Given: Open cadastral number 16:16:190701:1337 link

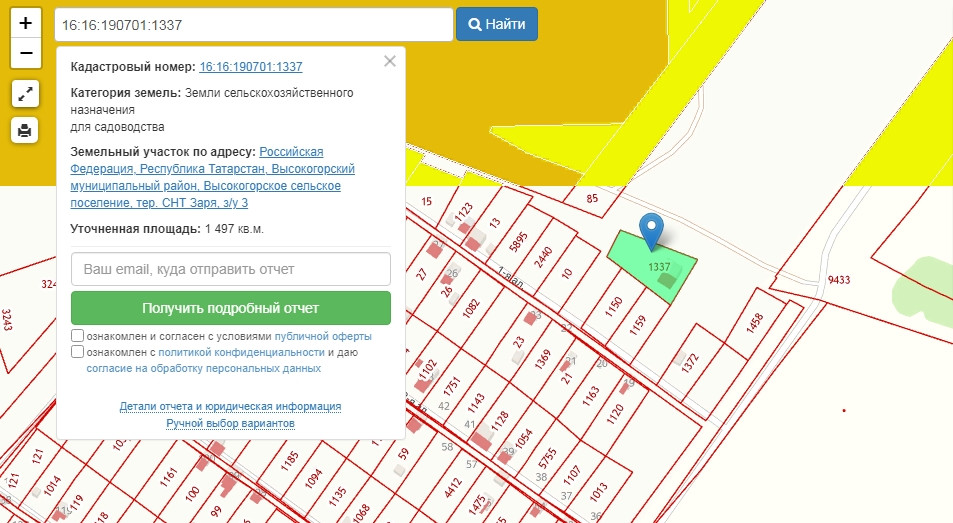Looking at the screenshot, I should tap(251, 67).
